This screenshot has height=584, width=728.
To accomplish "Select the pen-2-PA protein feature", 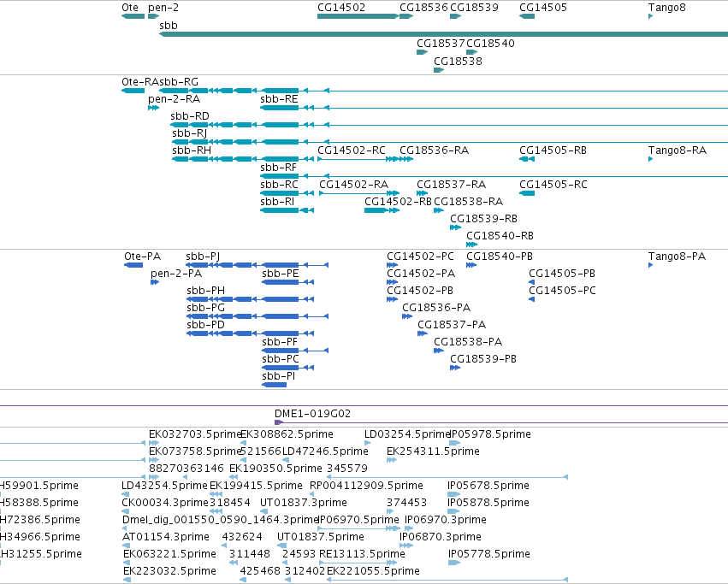I will click(155, 282).
